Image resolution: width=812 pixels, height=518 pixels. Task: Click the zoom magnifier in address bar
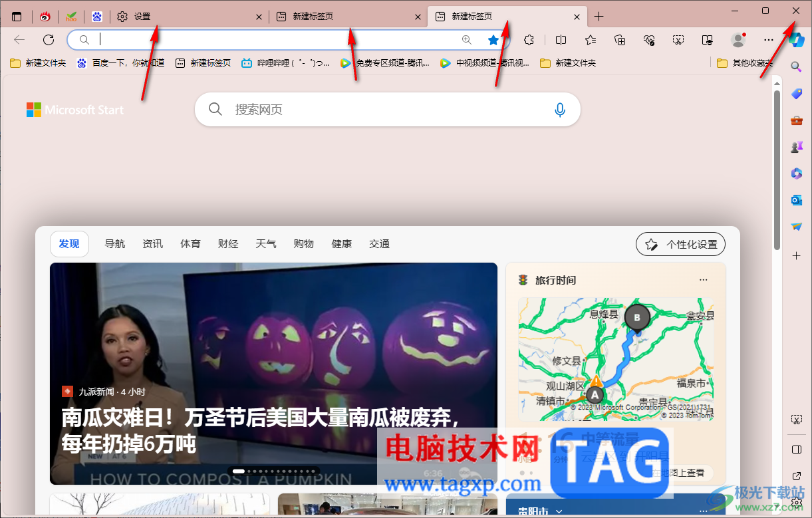[x=467, y=40]
